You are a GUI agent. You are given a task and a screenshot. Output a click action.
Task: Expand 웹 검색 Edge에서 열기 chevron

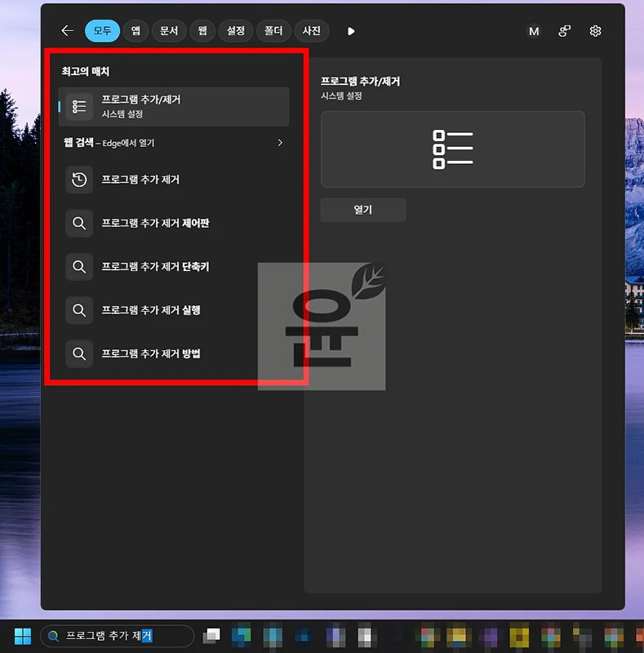(280, 143)
